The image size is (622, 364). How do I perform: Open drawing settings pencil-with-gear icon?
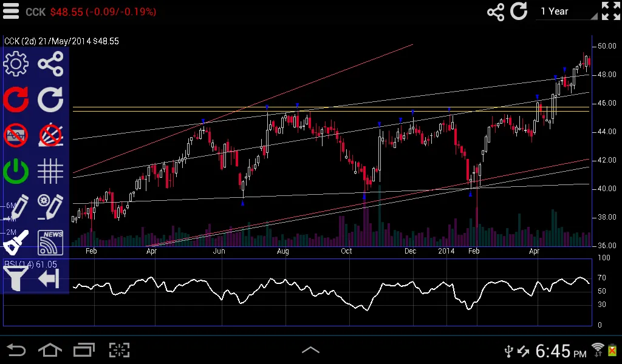pos(50,207)
